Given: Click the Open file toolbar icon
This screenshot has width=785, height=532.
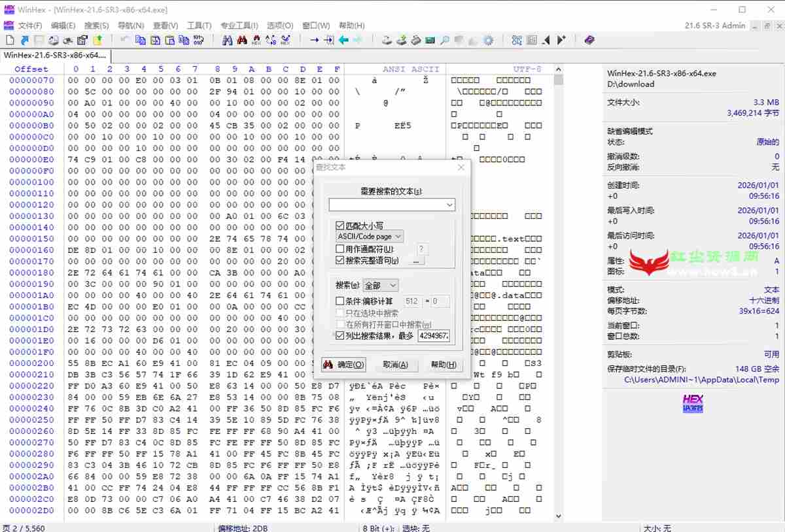Looking at the screenshot, I should (x=24, y=41).
